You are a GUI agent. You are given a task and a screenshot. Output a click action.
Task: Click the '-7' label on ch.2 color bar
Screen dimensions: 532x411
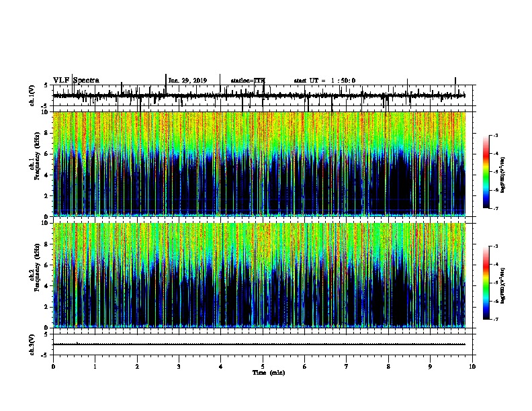click(x=496, y=319)
